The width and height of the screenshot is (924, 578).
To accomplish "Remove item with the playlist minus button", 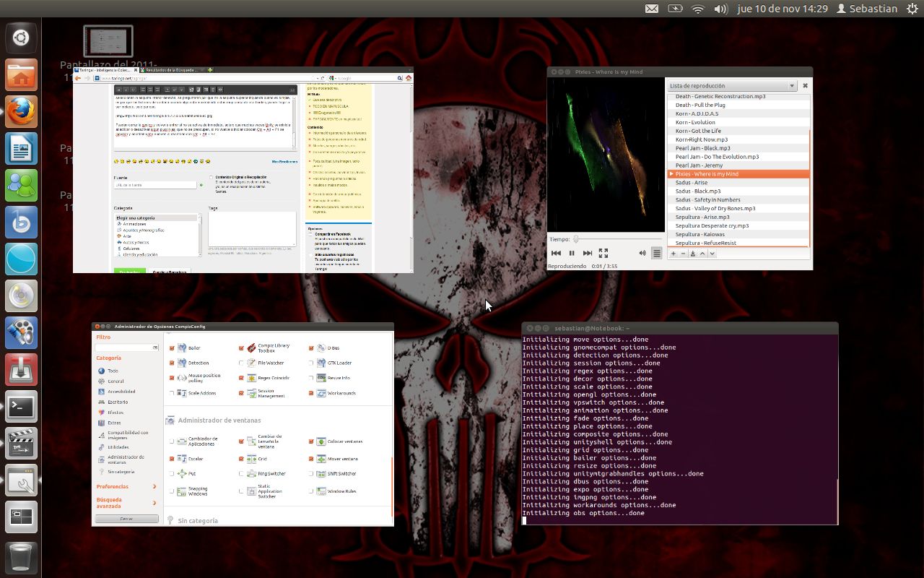I will (683, 254).
